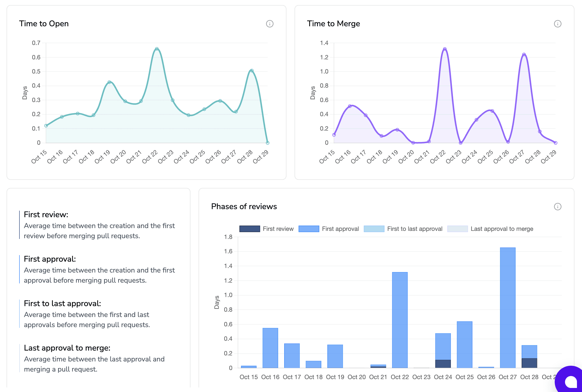The height and width of the screenshot is (392, 582).
Task: Select the Oct 16 point in Time to Merge
Action: [350, 106]
